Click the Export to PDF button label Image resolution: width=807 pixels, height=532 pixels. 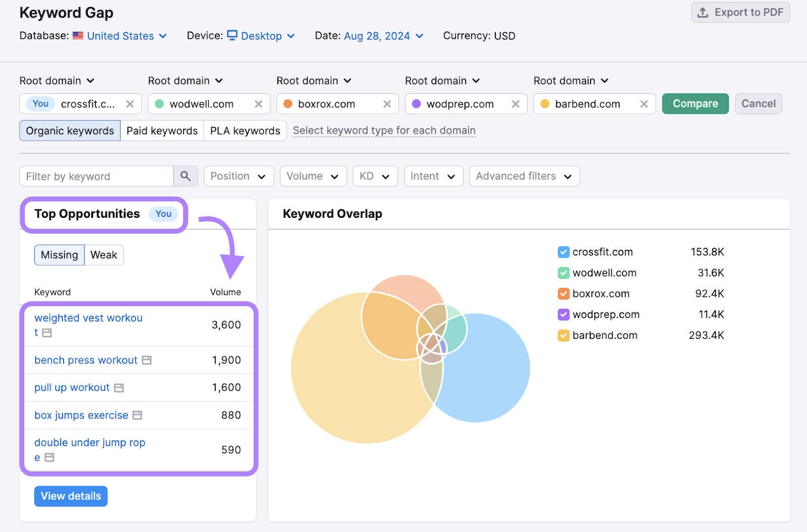(749, 13)
